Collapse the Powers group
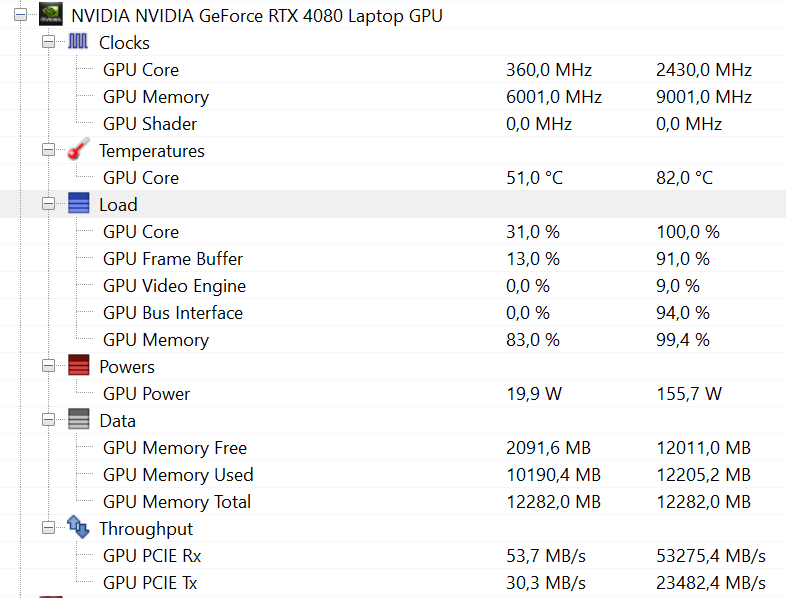 (x=49, y=366)
